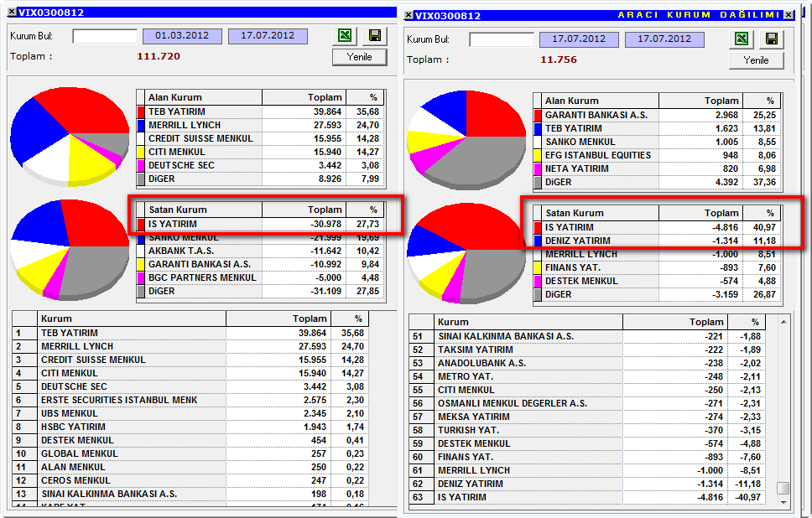Screen dimensions: 812x518
Task: Select TAKSIM YATIRIM row
Action: [x=587, y=350]
